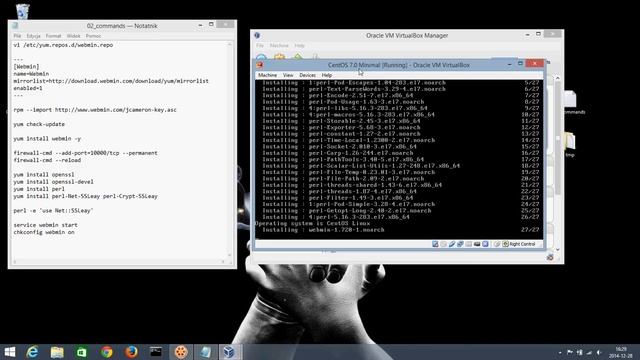Click the host key arrow icon beside Right Control

pos(505,244)
